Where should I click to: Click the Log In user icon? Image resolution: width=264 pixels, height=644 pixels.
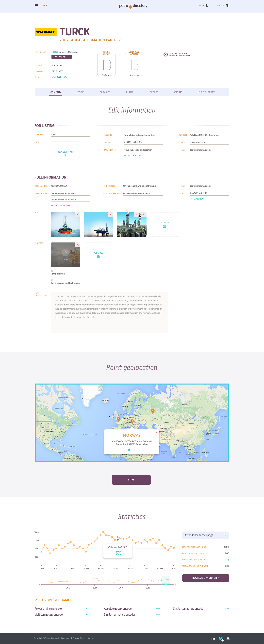[207, 6]
